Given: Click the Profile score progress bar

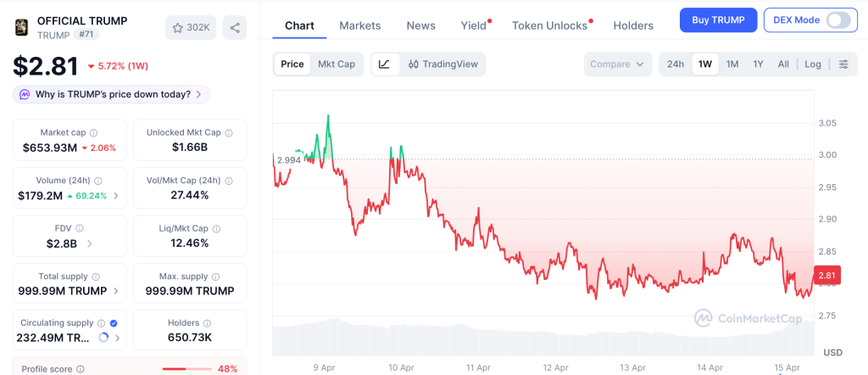Looking at the screenshot, I should tap(186, 369).
